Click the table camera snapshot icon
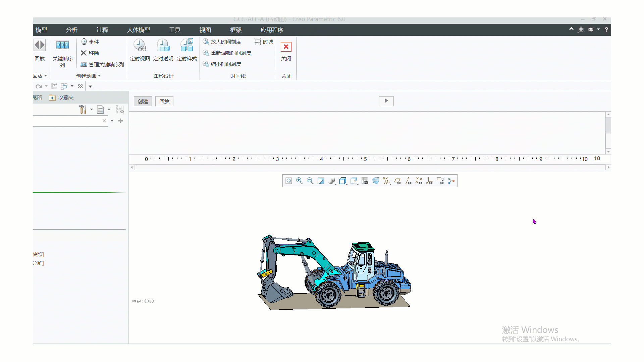Image resolution: width=644 pixels, height=362 pixels. [x=365, y=181]
